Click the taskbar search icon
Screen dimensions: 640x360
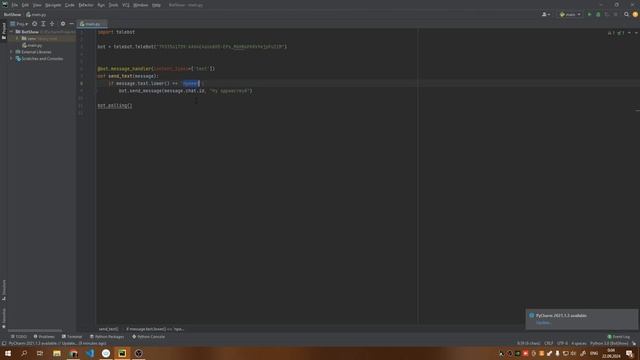(24, 353)
